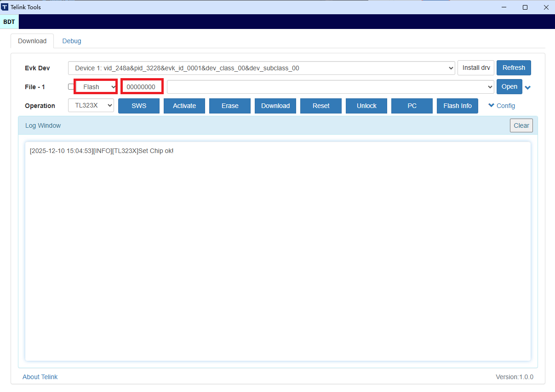Clear the Log Window
555x392 pixels.
(x=521, y=125)
